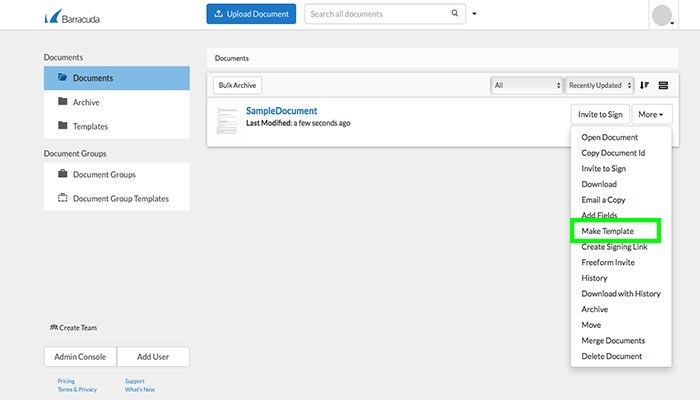This screenshot has width=700, height=400.
Task: Collapse the More dropdown button
Action: (652, 115)
